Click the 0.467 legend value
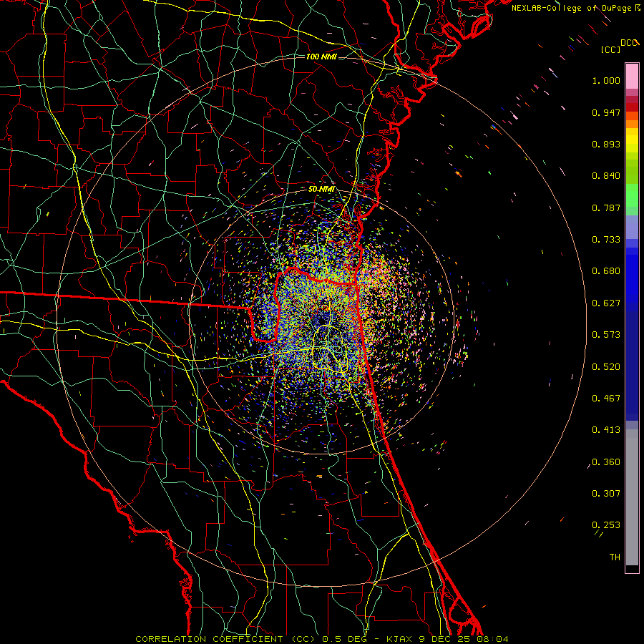Screen dimensions: 644x644 (x=606, y=399)
